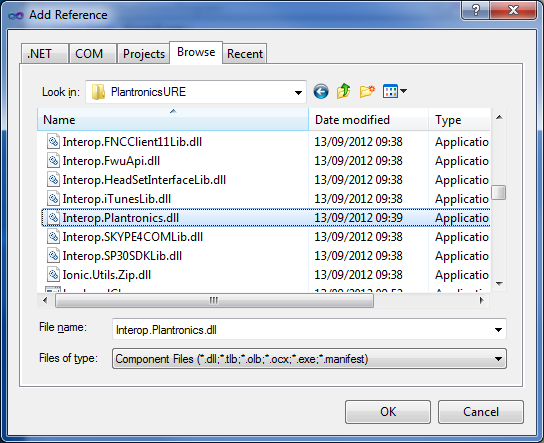The height and width of the screenshot is (443, 544).
Task: Go back to last folder visited
Action: (321, 92)
